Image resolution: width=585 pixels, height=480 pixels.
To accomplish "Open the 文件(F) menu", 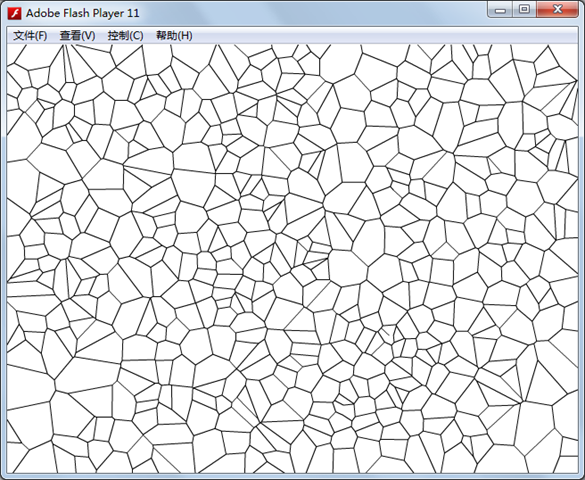I will (x=30, y=36).
